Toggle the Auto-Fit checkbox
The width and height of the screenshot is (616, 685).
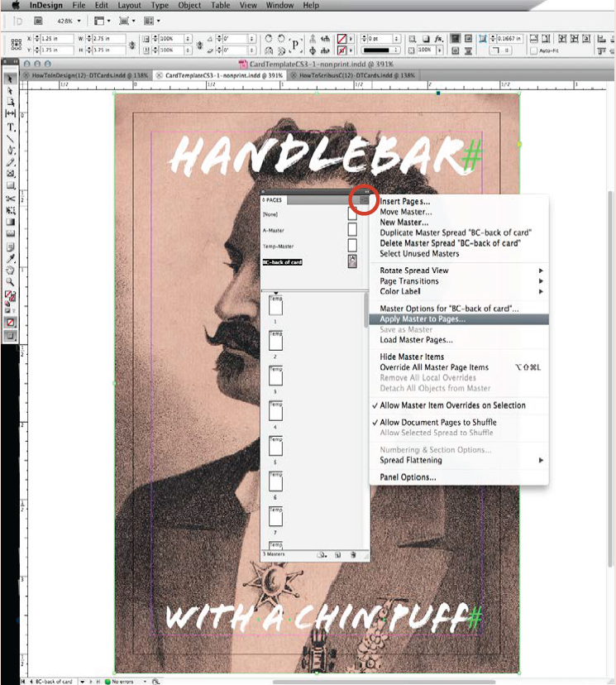pos(534,51)
